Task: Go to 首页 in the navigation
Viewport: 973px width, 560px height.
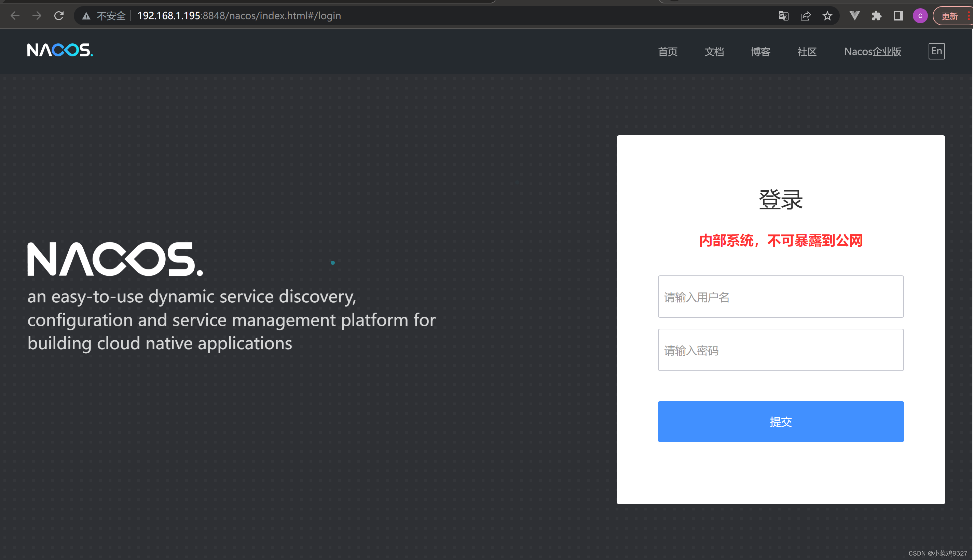Action: click(x=668, y=52)
